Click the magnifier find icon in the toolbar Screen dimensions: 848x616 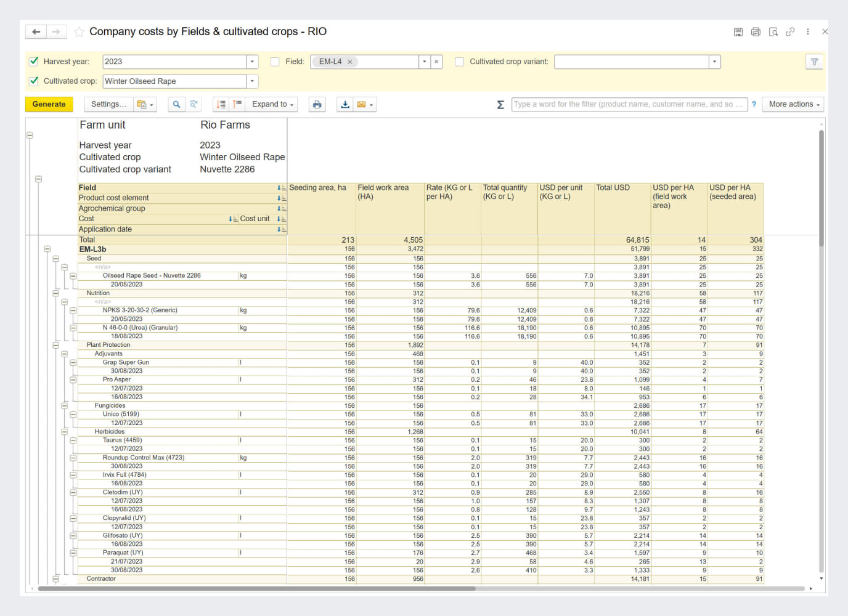coord(176,105)
